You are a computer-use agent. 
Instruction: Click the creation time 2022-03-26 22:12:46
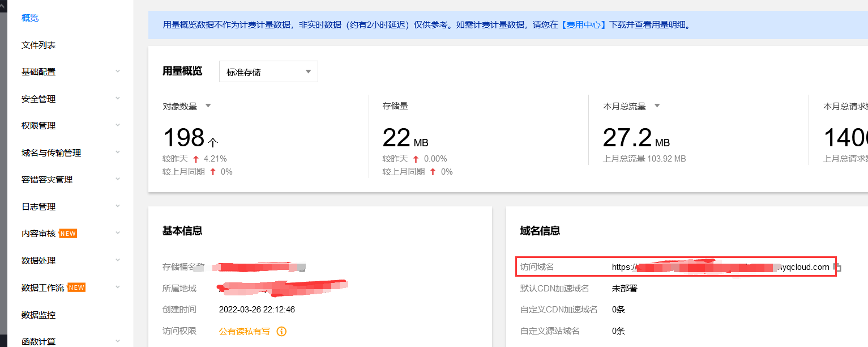click(257, 310)
